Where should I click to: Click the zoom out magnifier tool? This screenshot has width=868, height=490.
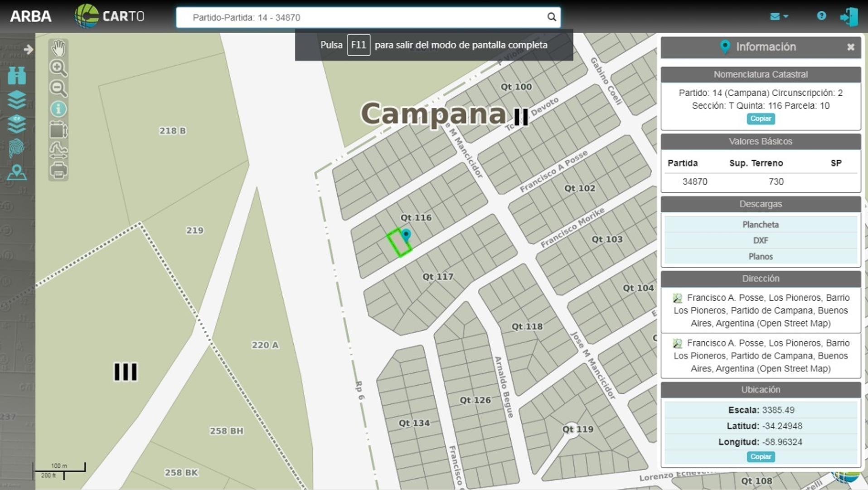58,88
